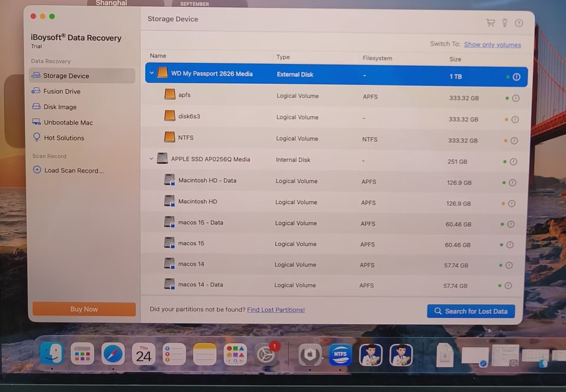Click the Buy Now button
Screen dimensions: 566x392
tap(84, 309)
